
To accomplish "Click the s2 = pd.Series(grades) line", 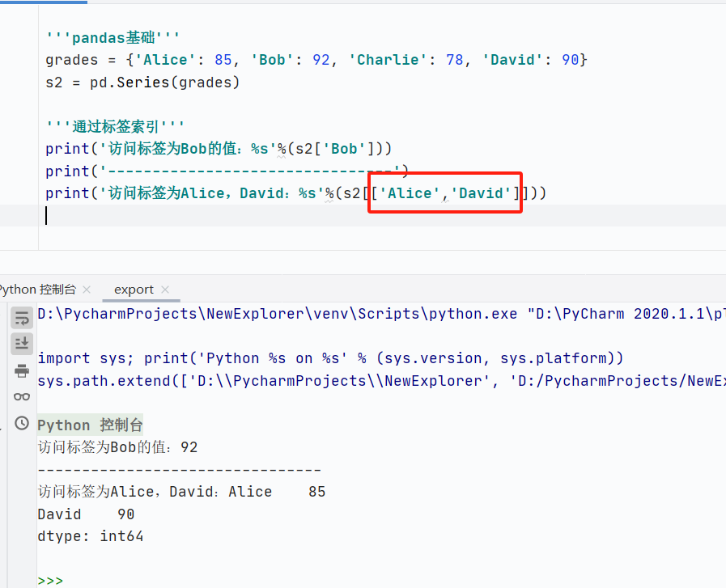I will point(142,82).
